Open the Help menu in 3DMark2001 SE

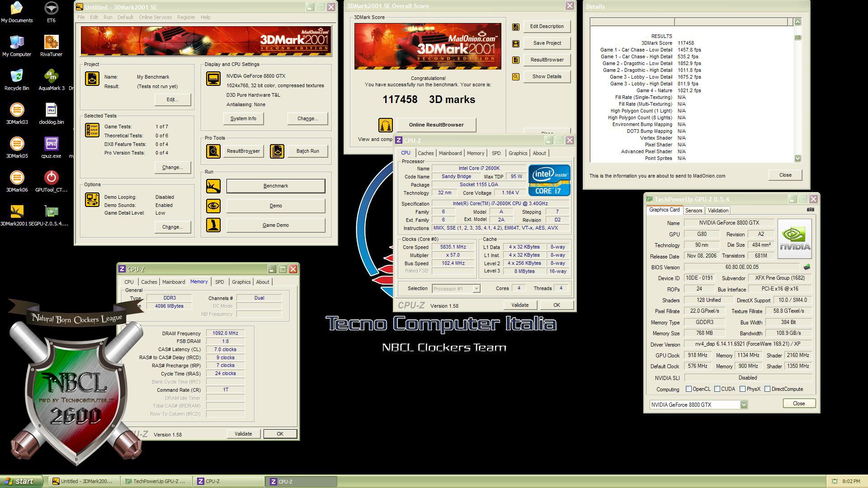[x=205, y=17]
